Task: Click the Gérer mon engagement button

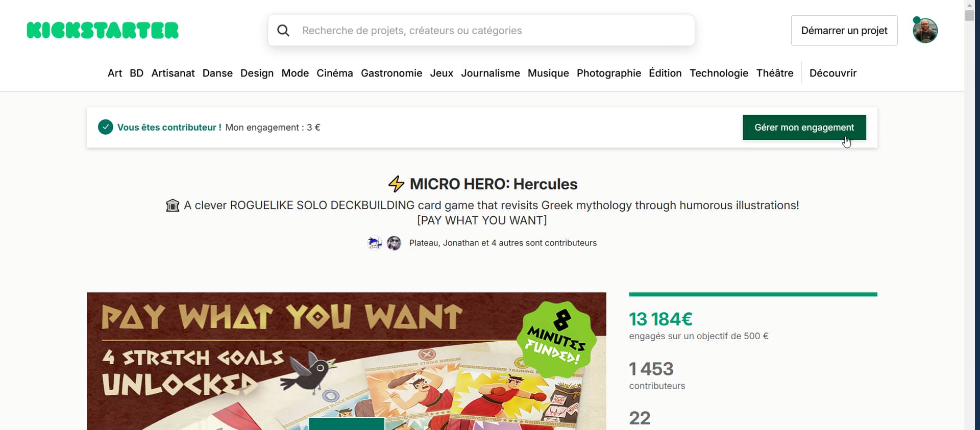Action: point(804,128)
